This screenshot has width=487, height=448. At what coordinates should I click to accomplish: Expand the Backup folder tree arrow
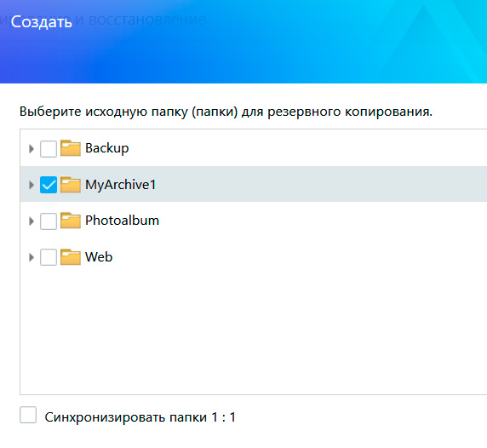click(31, 149)
